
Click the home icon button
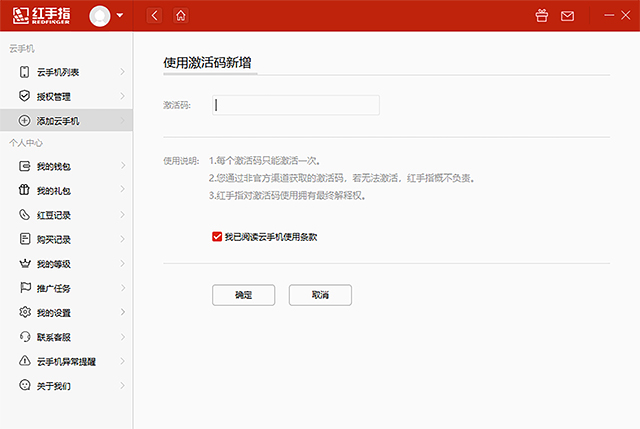[x=180, y=15]
